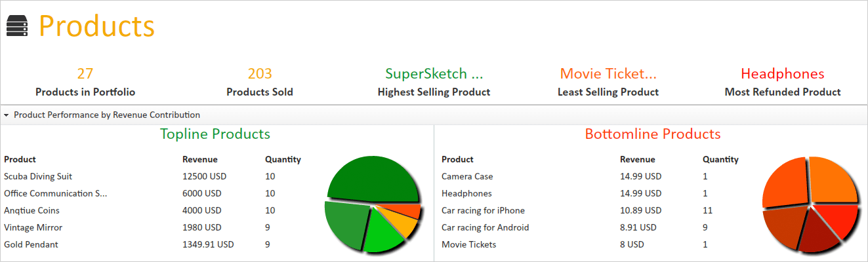This screenshot has height=262, width=868.
Task: Select the 27 Products in Portfolio metric
Action: [x=85, y=82]
